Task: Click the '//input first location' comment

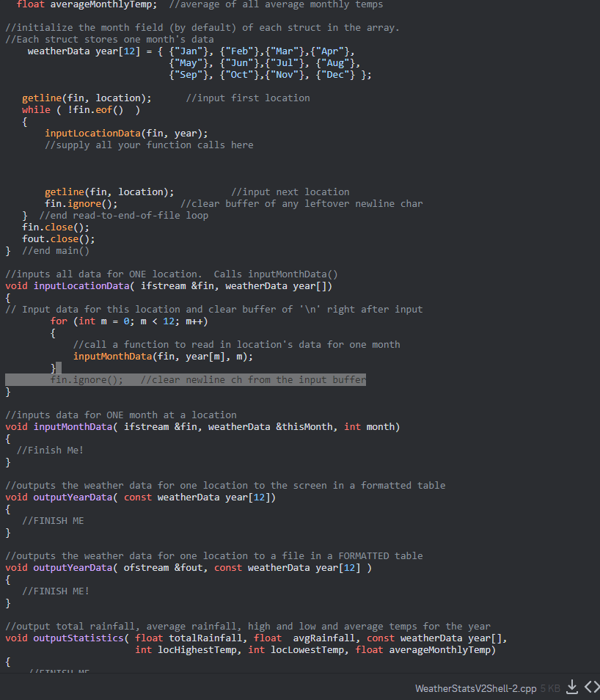Action: (248, 98)
